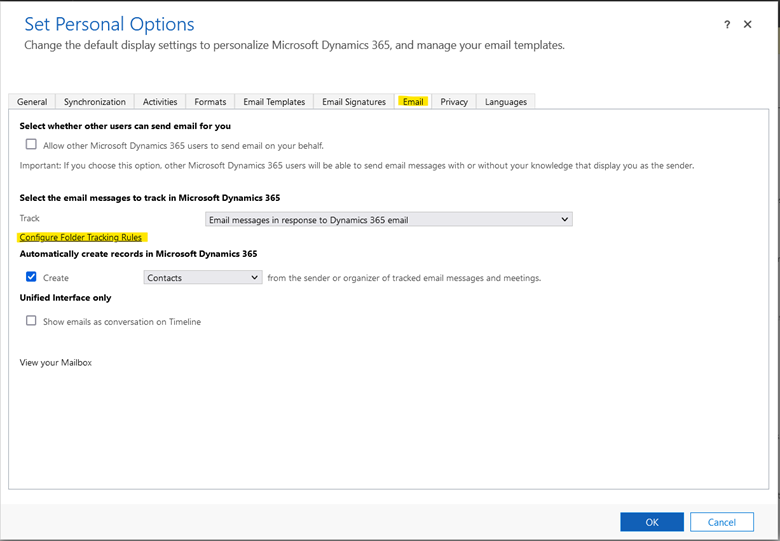The height and width of the screenshot is (541, 780).
Task: Go to the Activities tab
Action: (x=160, y=102)
